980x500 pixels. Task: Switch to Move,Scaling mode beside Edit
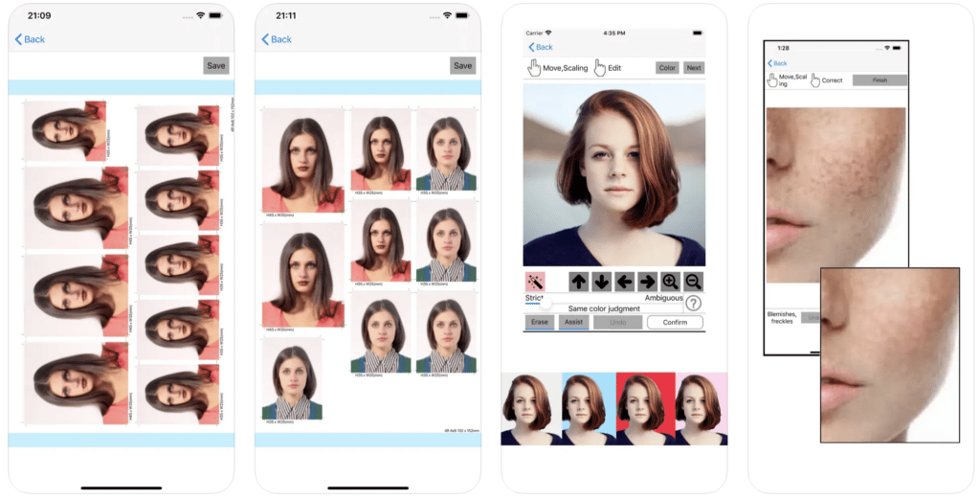point(557,68)
